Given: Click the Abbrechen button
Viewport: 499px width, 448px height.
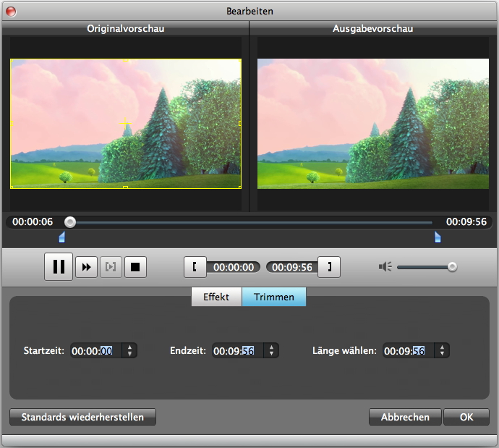Looking at the screenshot, I should pyautogui.click(x=405, y=417).
